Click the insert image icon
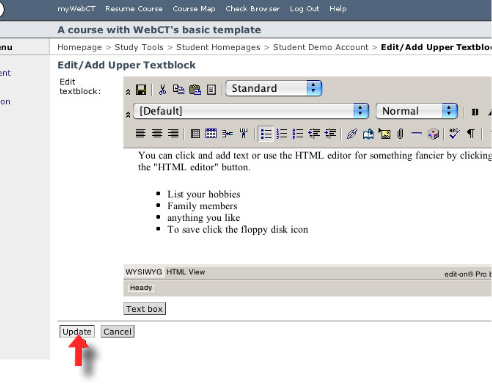The image size is (492, 385). tap(384, 134)
